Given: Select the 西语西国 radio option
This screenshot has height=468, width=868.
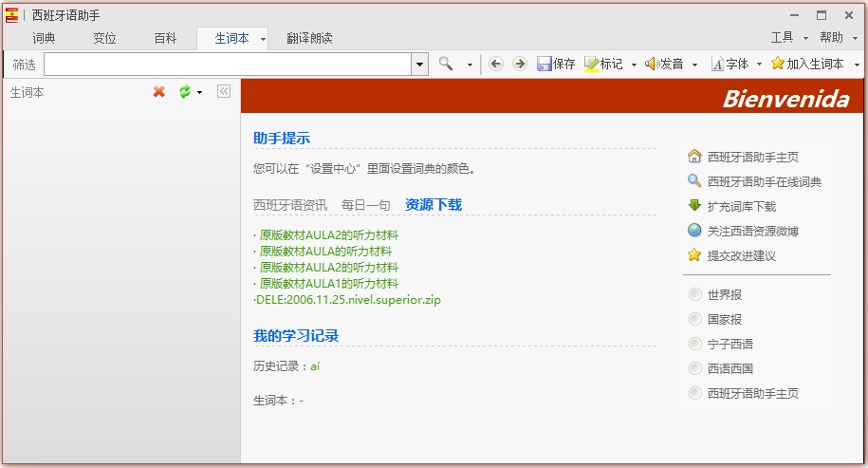Looking at the screenshot, I should [x=695, y=368].
